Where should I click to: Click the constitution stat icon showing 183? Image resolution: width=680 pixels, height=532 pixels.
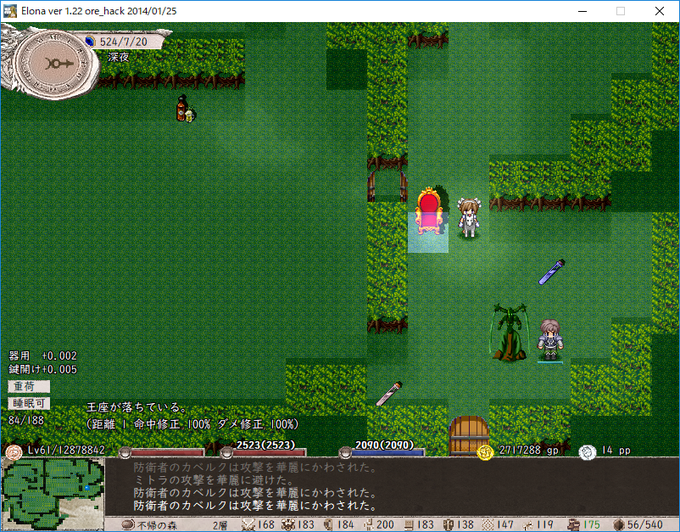(288, 525)
